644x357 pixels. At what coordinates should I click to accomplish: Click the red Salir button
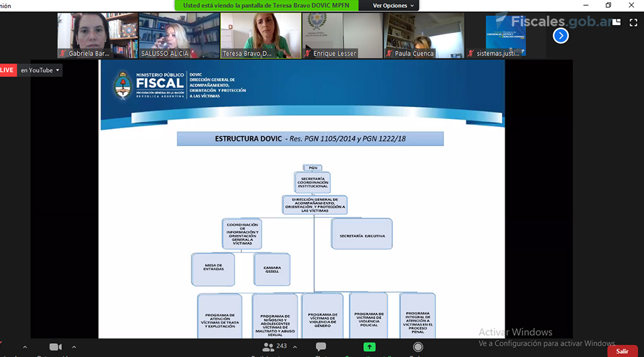pos(622,351)
